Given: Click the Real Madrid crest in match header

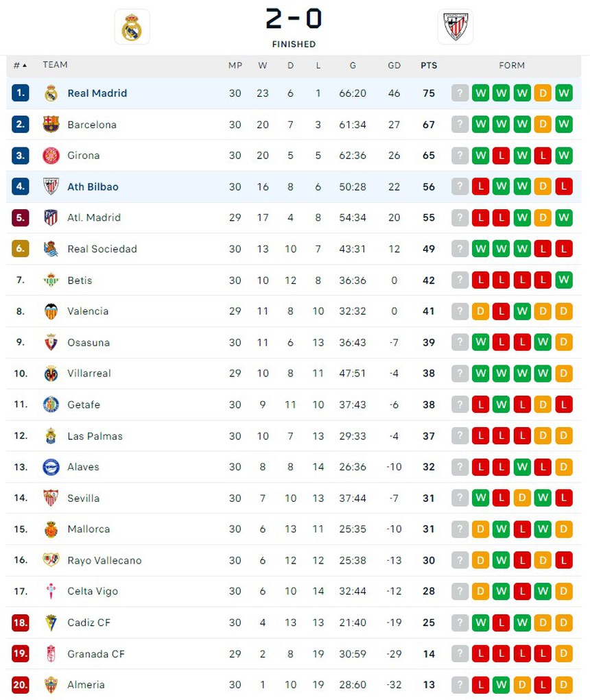Looking at the screenshot, I should coord(132,27).
